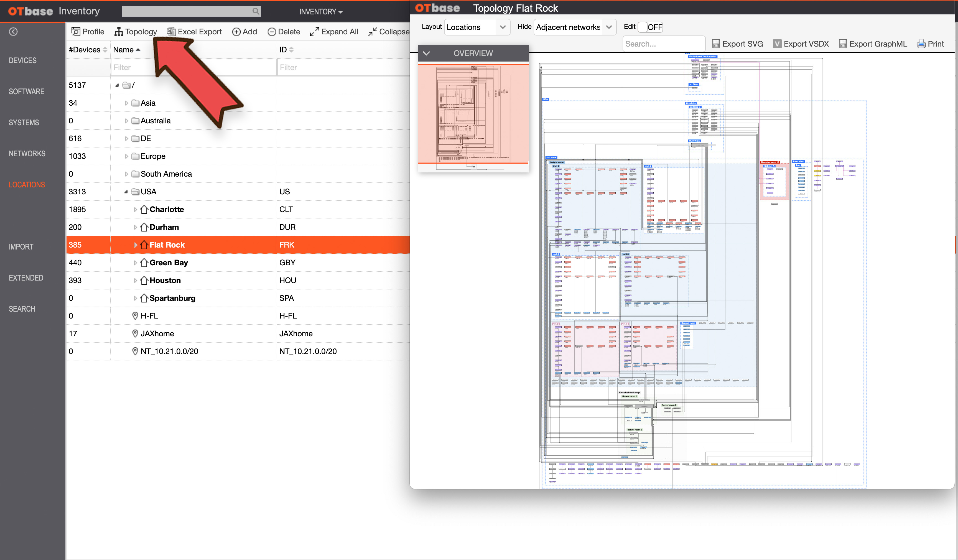
Task: Click the Delete minus icon
Action: point(272,32)
